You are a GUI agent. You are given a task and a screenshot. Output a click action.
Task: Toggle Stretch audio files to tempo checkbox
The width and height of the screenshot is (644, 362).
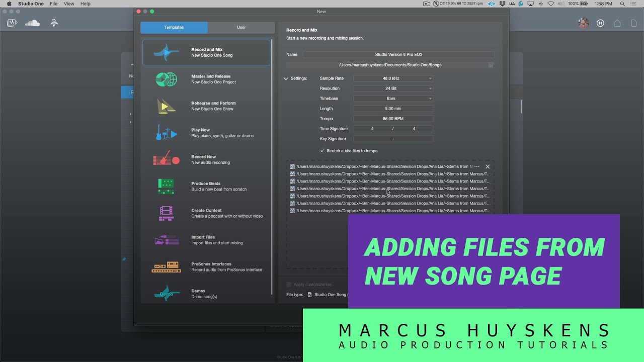323,151
